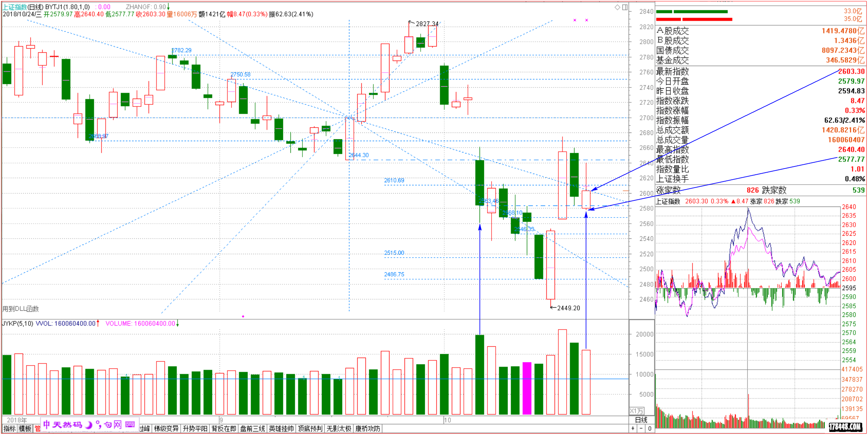Click the red buy-volume bar, 35.0亿
Screen dimensions: 868x435
694,19
